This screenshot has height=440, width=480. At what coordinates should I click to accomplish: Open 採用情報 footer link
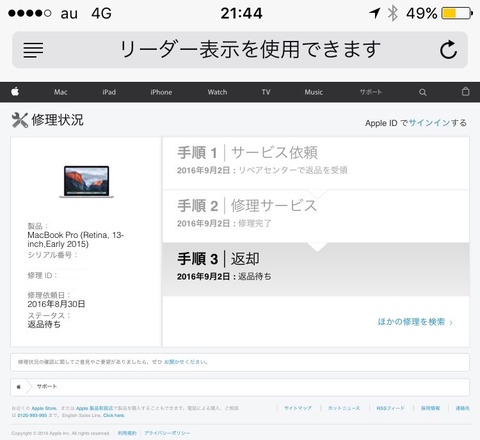click(x=430, y=408)
